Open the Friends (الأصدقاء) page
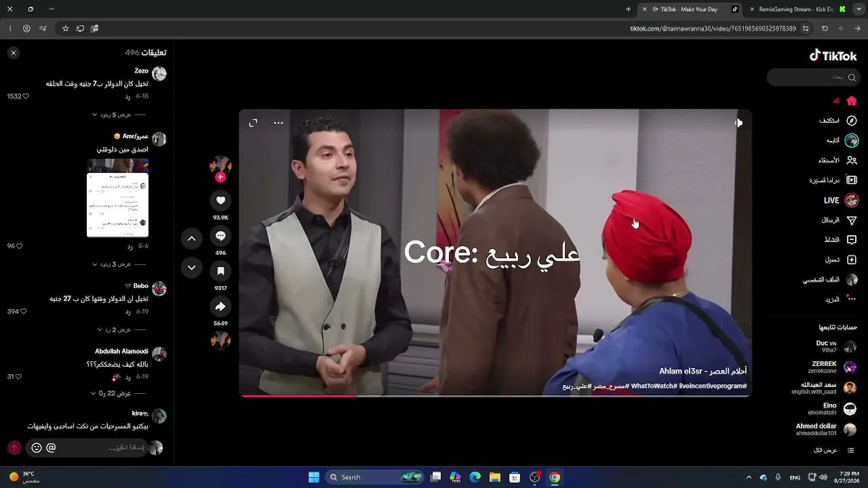 pos(837,161)
